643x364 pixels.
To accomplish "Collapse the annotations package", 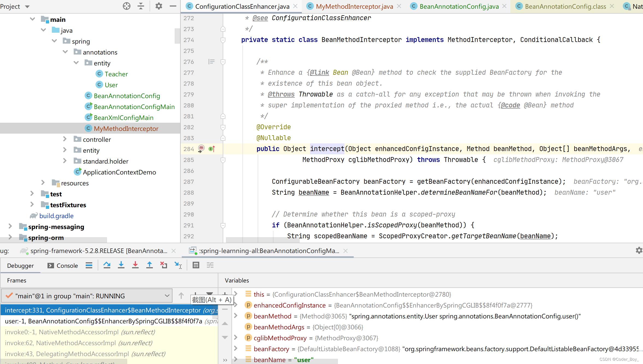I will (65, 52).
